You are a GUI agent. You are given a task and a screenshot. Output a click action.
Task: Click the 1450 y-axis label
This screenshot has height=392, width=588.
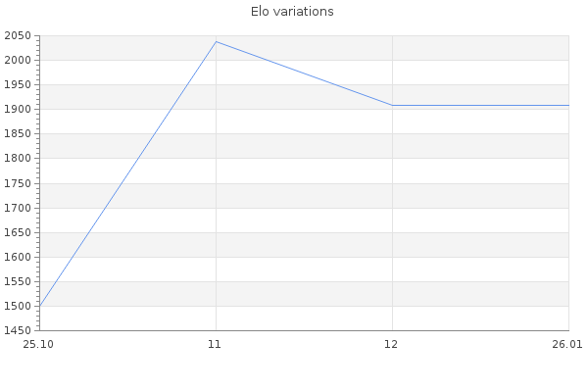[18, 330]
